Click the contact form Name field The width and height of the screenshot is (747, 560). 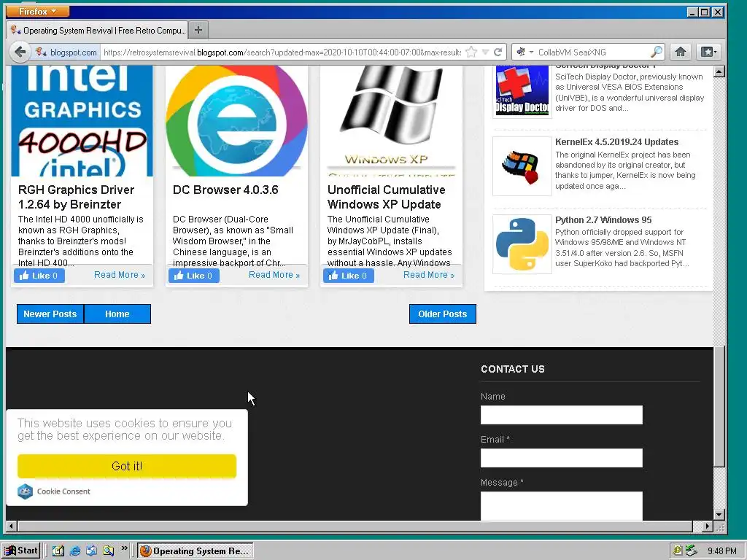[x=561, y=415]
